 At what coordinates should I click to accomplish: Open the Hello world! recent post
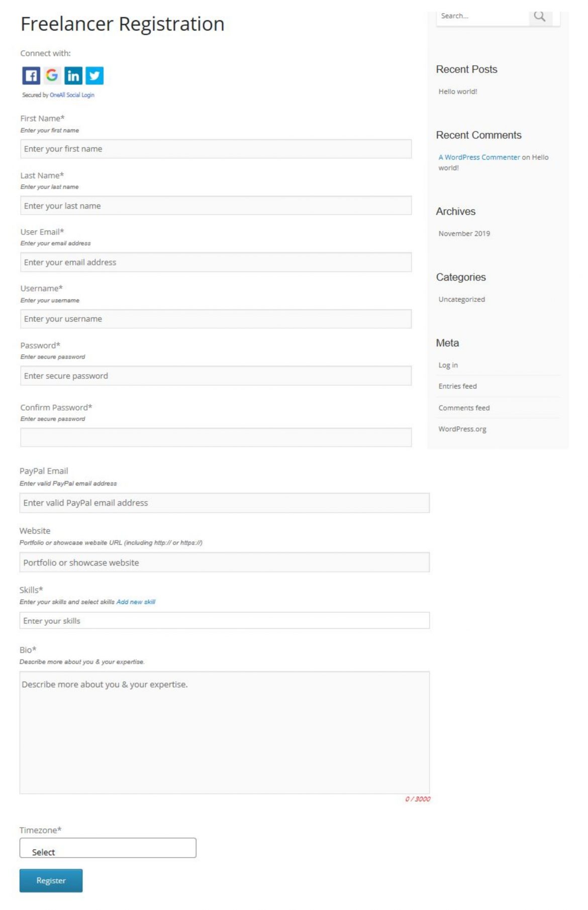tap(457, 92)
